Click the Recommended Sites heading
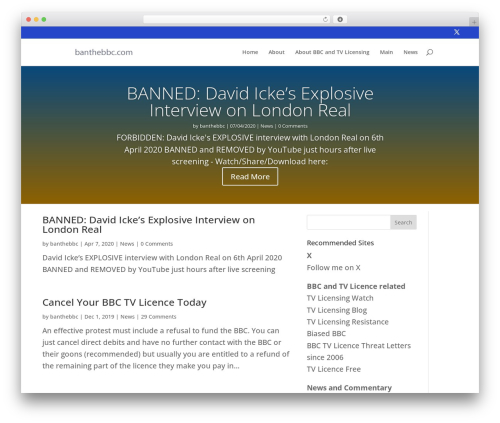Screen dimensions: 500x423 click(340, 243)
